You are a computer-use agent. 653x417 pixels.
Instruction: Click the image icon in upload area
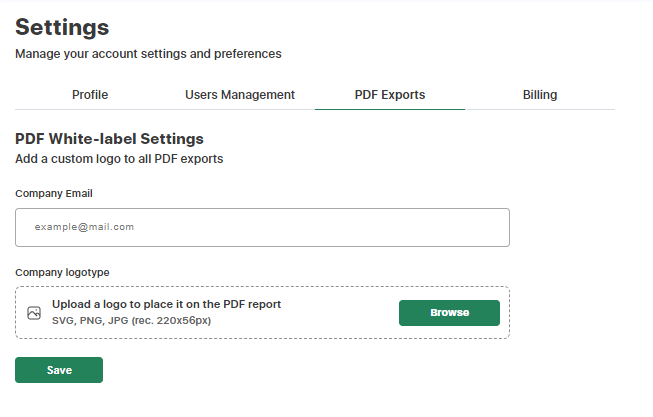pos(34,313)
